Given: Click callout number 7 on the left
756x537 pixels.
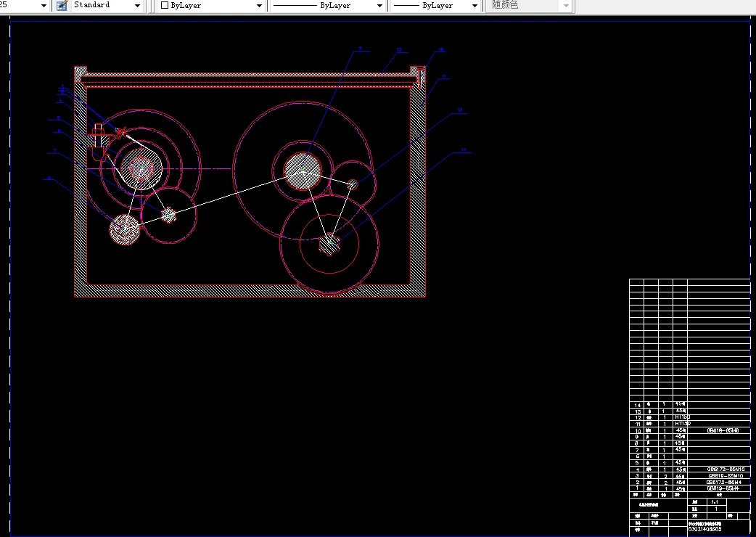Looking at the screenshot, I should click(54, 151).
